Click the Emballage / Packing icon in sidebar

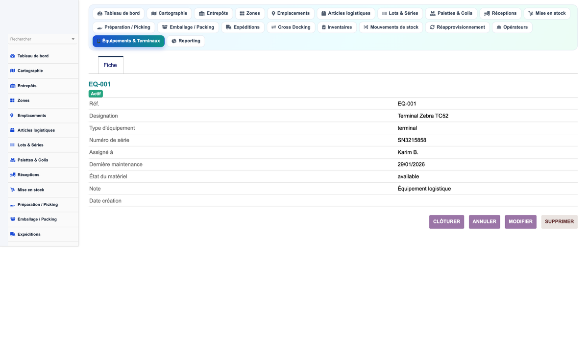pos(12,219)
